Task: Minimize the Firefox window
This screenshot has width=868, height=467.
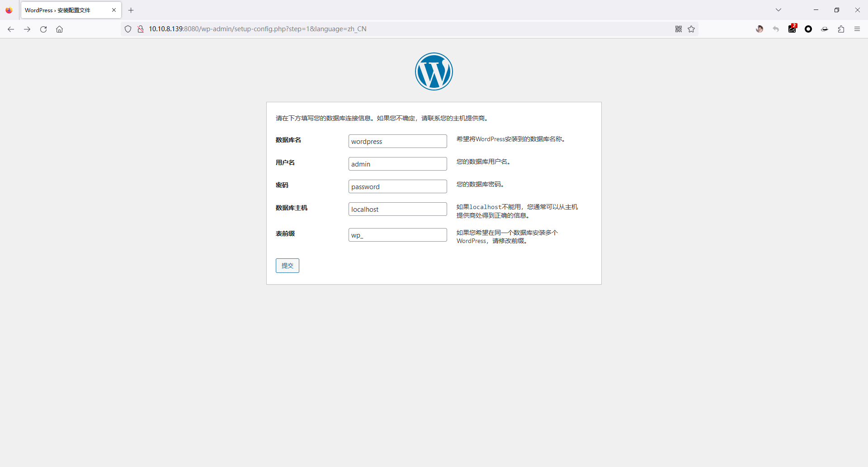Action: pos(816,10)
